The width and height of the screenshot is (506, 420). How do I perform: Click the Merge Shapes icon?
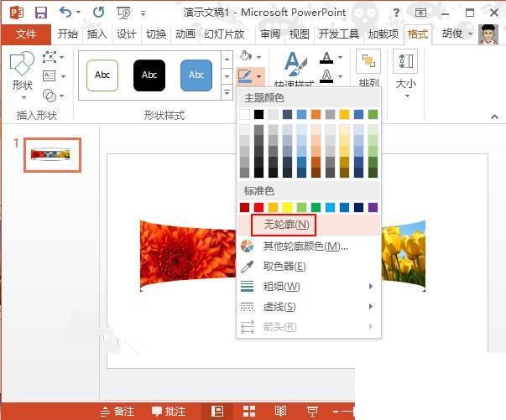tap(50, 95)
